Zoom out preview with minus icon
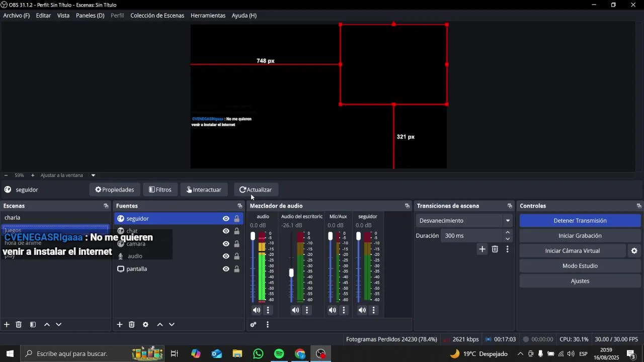 6,175
